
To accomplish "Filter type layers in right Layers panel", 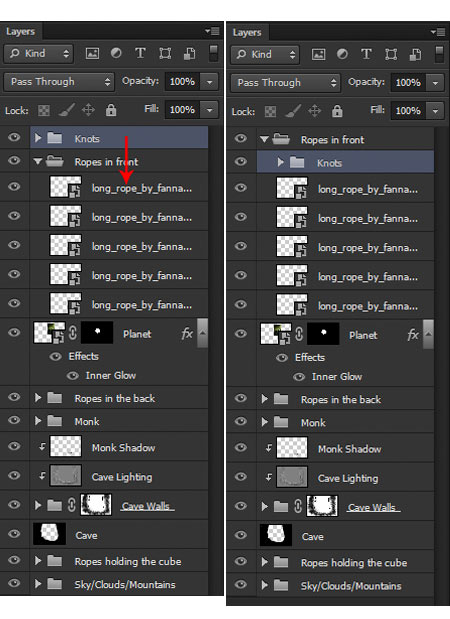I will pyautogui.click(x=366, y=54).
